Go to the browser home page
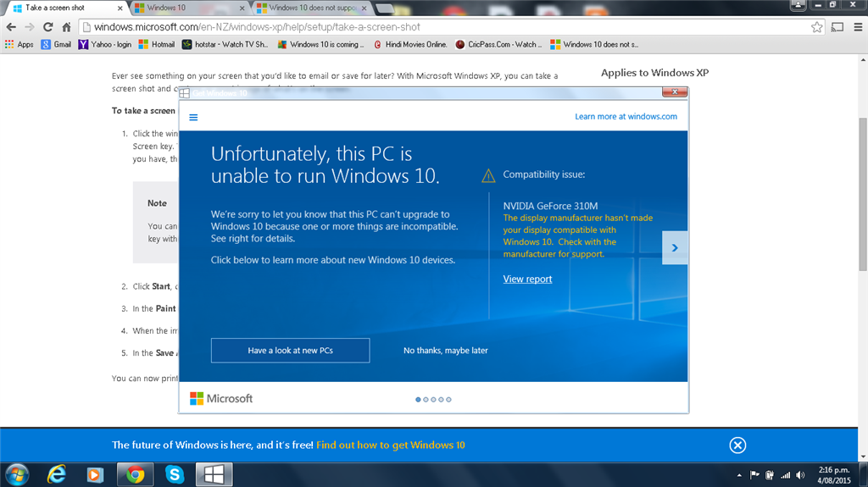The width and height of the screenshot is (868, 487). (x=66, y=27)
